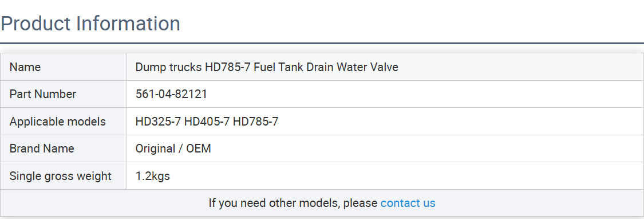Click the word Information in the heading

coord(128,24)
